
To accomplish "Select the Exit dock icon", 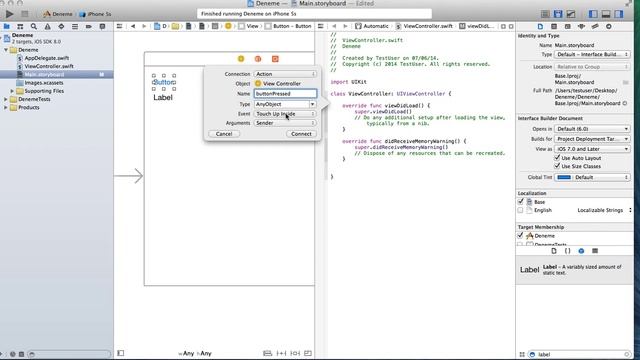I will 275,59.
